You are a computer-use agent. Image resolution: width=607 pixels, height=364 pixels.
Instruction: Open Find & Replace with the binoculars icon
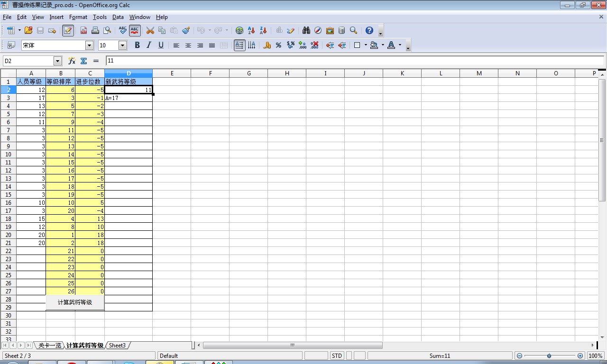(x=306, y=30)
